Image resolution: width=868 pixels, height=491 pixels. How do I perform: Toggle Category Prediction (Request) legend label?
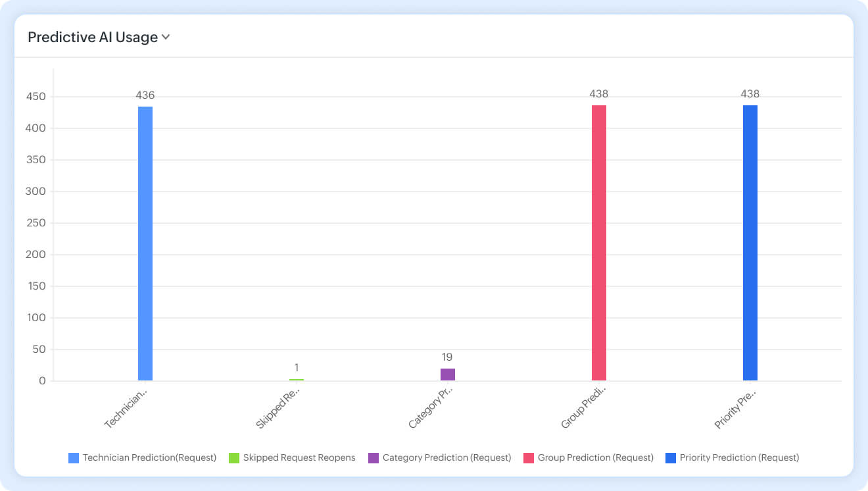coord(446,458)
